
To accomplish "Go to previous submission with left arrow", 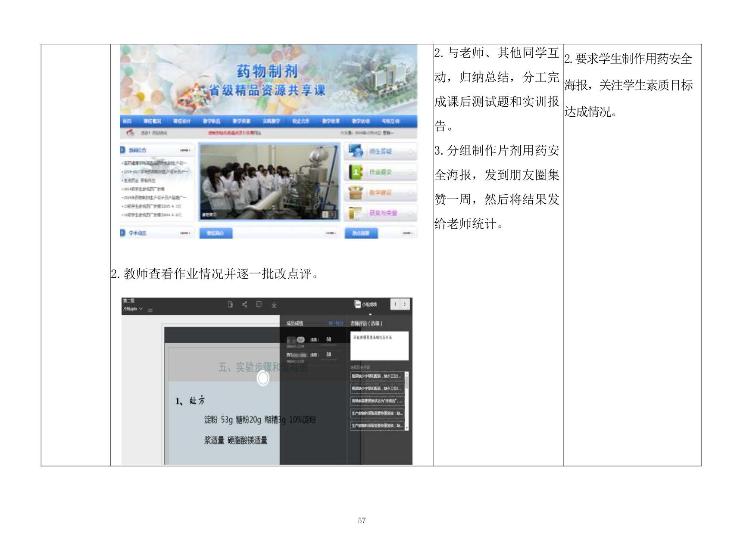I will 396,304.
